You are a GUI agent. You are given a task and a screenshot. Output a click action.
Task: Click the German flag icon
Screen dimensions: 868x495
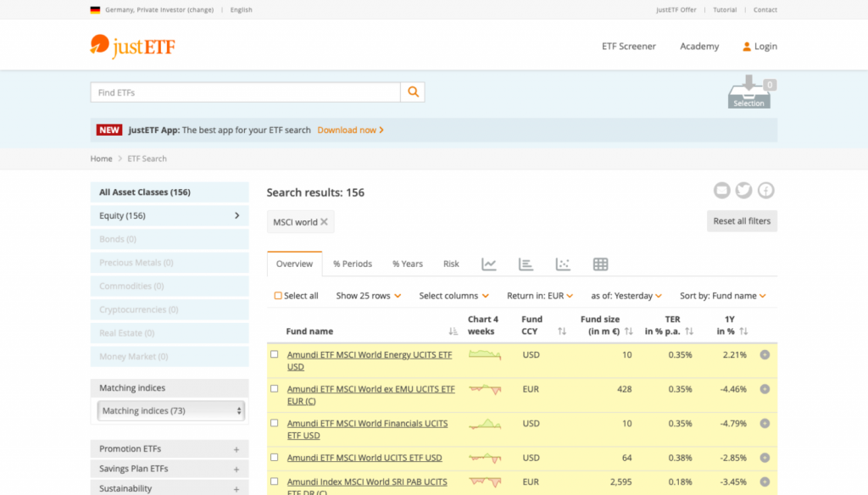coord(95,10)
